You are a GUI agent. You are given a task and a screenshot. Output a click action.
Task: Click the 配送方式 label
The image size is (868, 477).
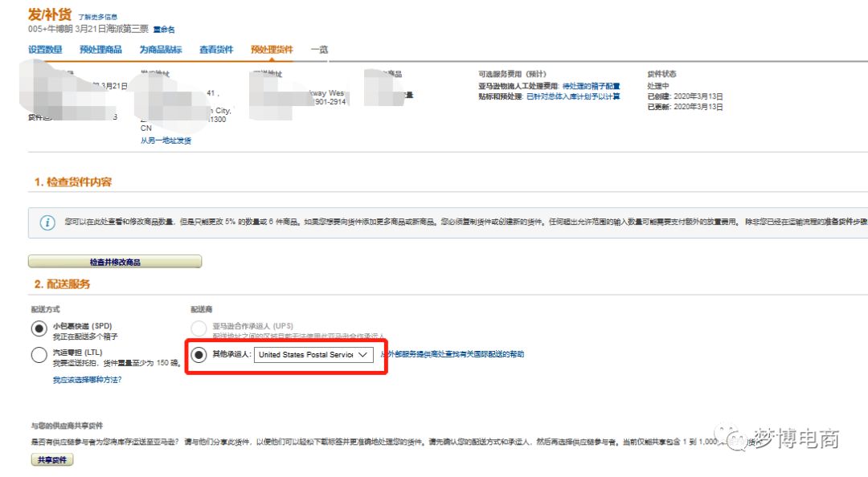point(45,309)
